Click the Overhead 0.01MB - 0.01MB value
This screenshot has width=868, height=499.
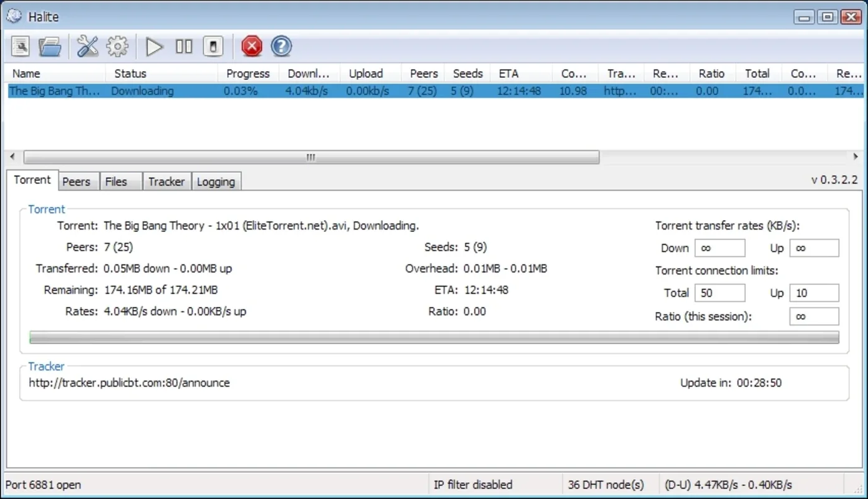pos(505,269)
